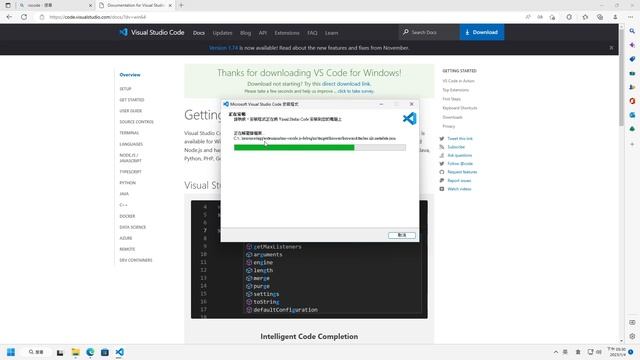Go back with the browser back arrow
Image resolution: width=640 pixels, height=360 pixels.
pyautogui.click(x=9, y=17)
